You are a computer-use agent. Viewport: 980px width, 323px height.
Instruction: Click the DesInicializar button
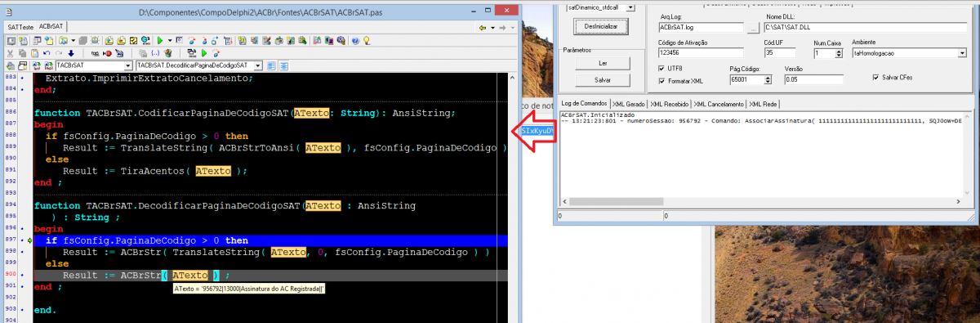[x=601, y=26]
